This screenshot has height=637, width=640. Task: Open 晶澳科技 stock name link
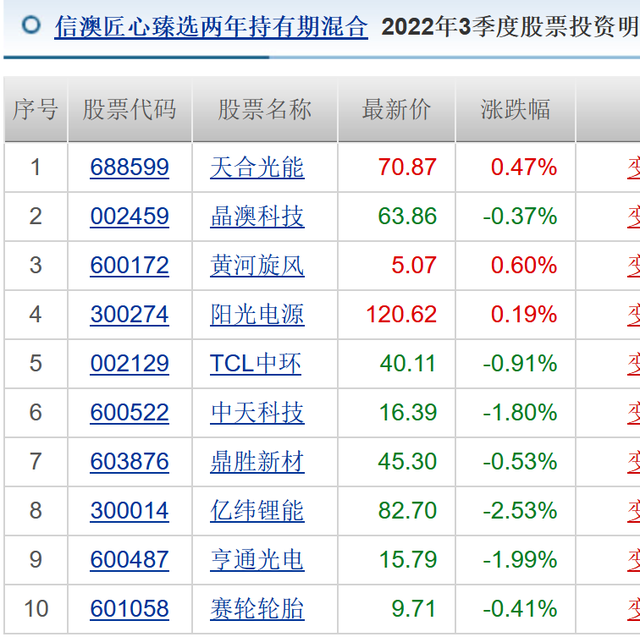point(257,216)
